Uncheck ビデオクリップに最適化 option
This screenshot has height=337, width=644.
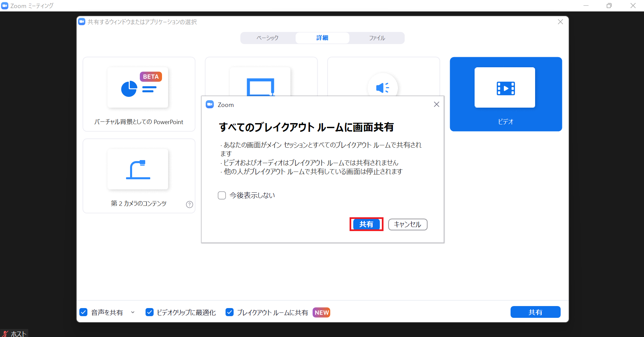150,312
